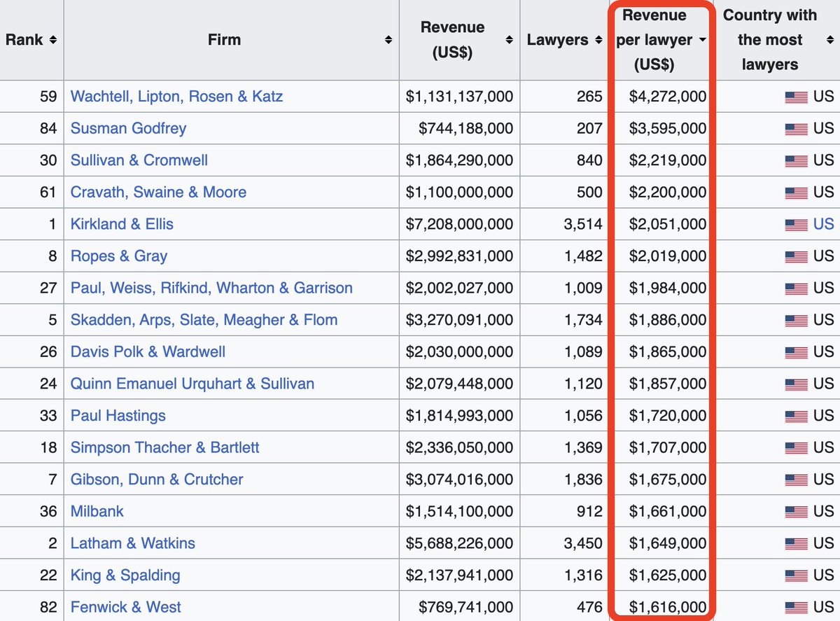Open Sullivan & Cromwell link
This screenshot has height=621, width=840.
pos(139,160)
